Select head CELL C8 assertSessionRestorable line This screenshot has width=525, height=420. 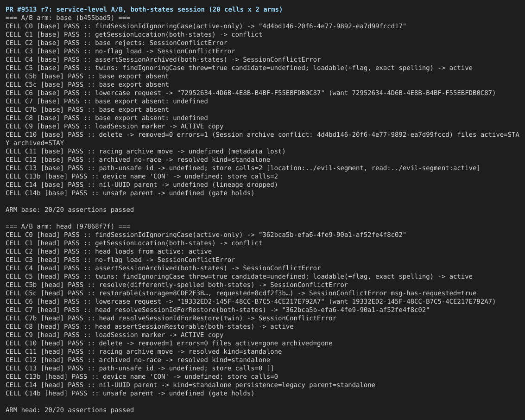point(150,326)
